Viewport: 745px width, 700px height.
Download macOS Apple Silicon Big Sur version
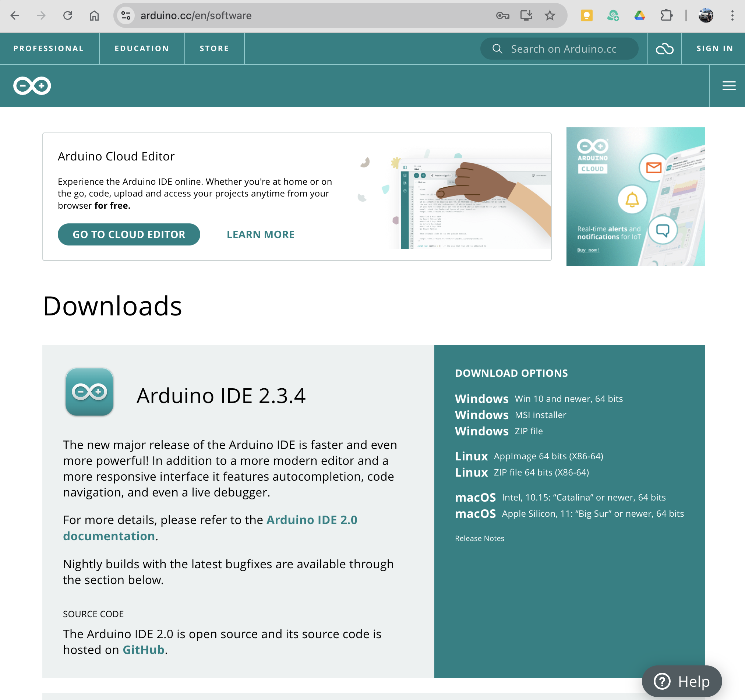click(x=570, y=513)
